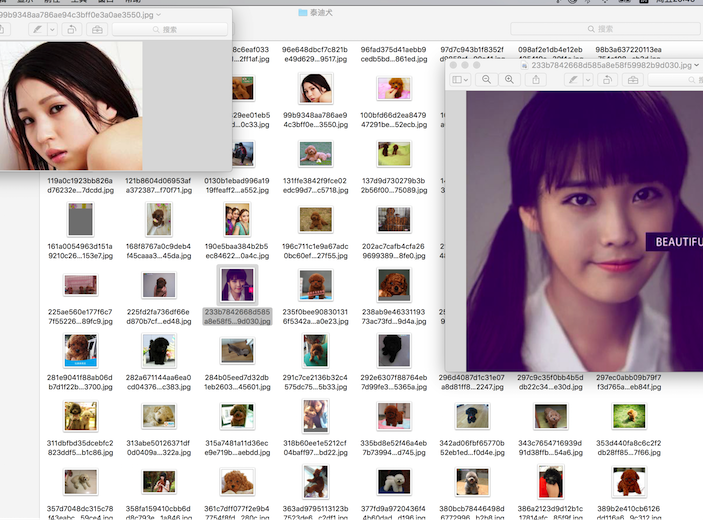Select thumbnail 386a2123d9d12b1c in Finder

pyautogui.click(x=551, y=481)
